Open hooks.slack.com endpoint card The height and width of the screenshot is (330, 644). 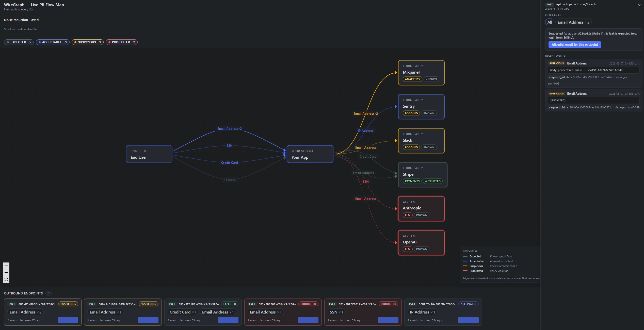tap(123, 312)
